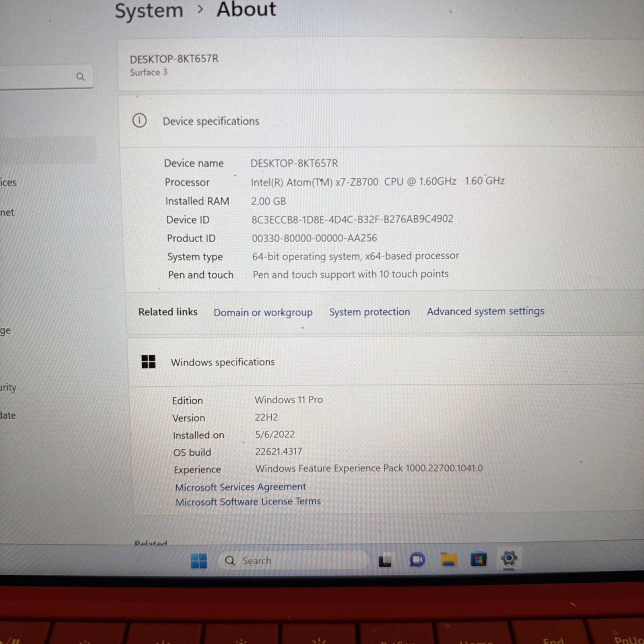
Task: Select the System type 64-bit value
Action: coord(355,256)
